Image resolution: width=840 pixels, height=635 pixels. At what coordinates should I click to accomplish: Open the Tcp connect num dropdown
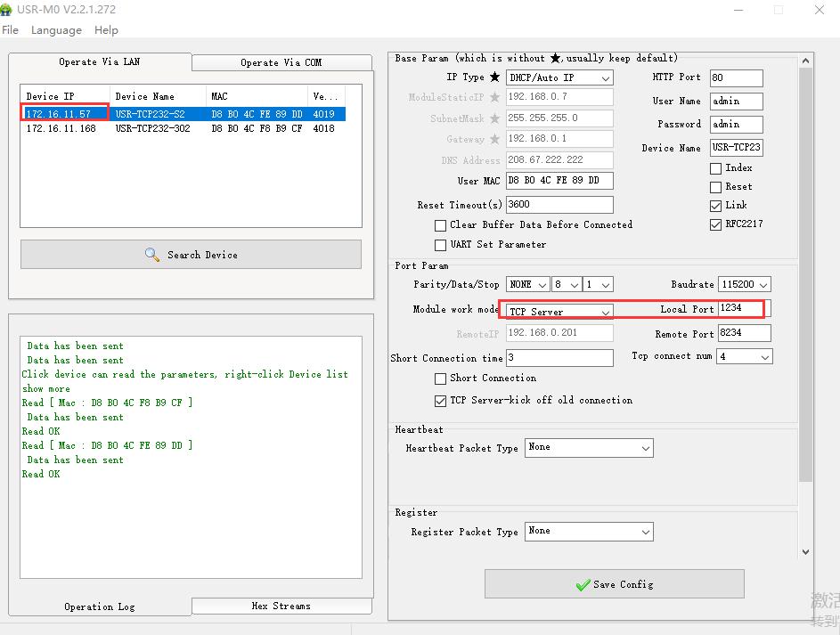(x=746, y=356)
